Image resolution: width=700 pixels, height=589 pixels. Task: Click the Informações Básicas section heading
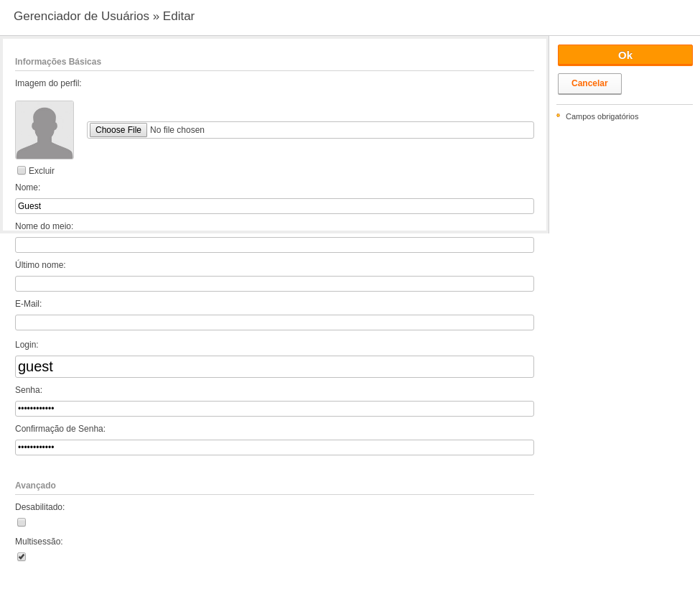pyautogui.click(x=58, y=62)
